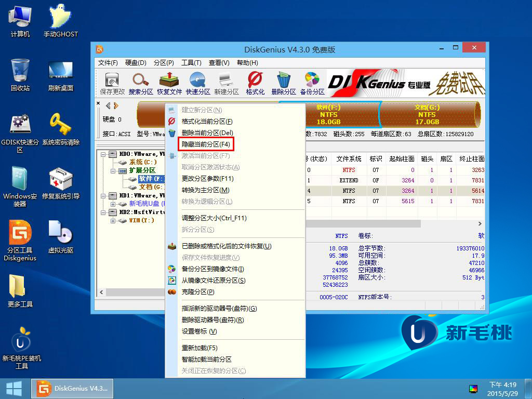Click the next disk right arrow

coord(116,106)
